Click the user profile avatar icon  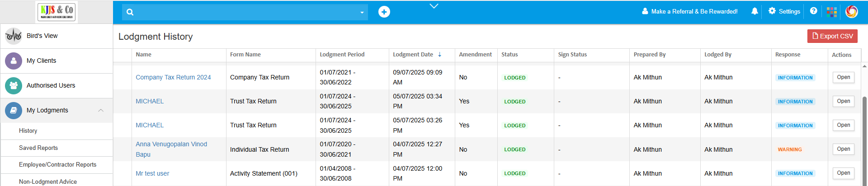(851, 12)
